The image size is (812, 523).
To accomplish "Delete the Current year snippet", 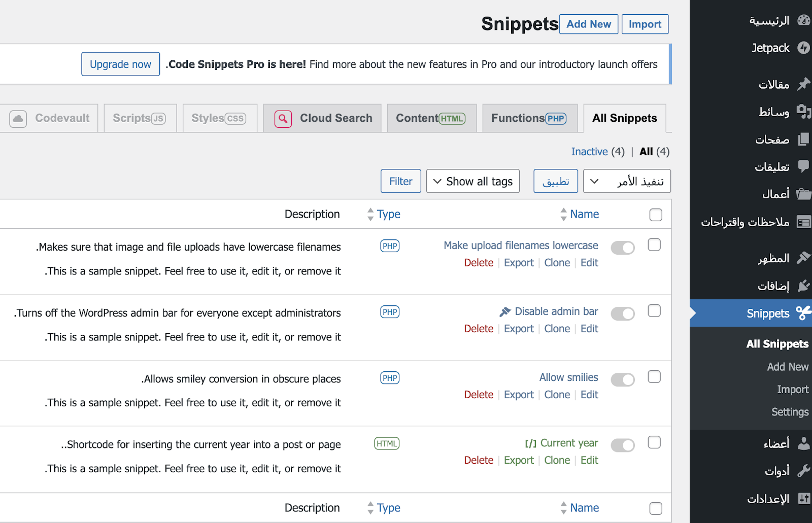I will [x=479, y=460].
